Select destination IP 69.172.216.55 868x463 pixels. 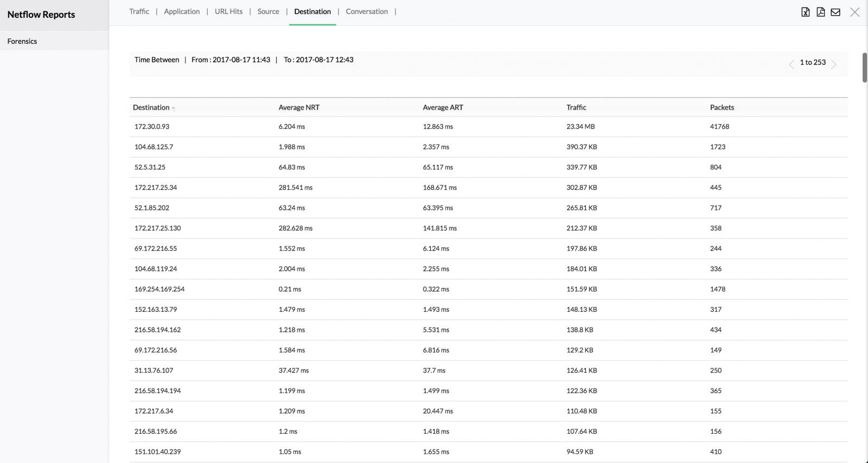[156, 248]
